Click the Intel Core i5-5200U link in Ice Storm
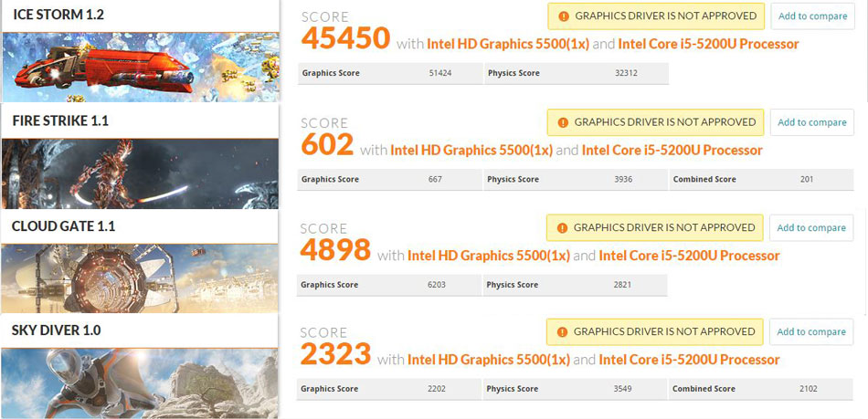The width and height of the screenshot is (868, 419). tap(708, 44)
